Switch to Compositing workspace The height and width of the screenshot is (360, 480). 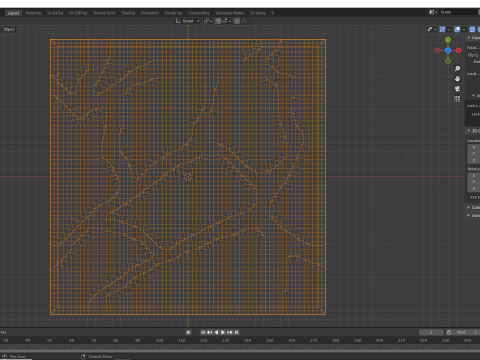[198, 13]
